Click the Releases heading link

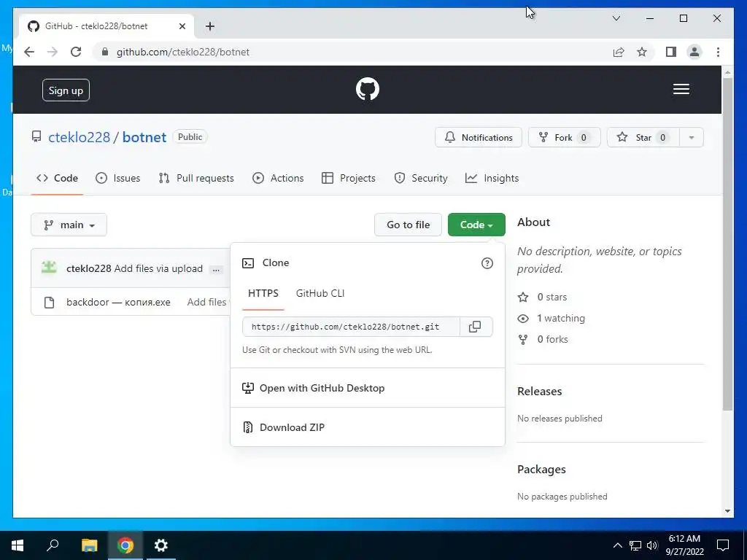539,392
